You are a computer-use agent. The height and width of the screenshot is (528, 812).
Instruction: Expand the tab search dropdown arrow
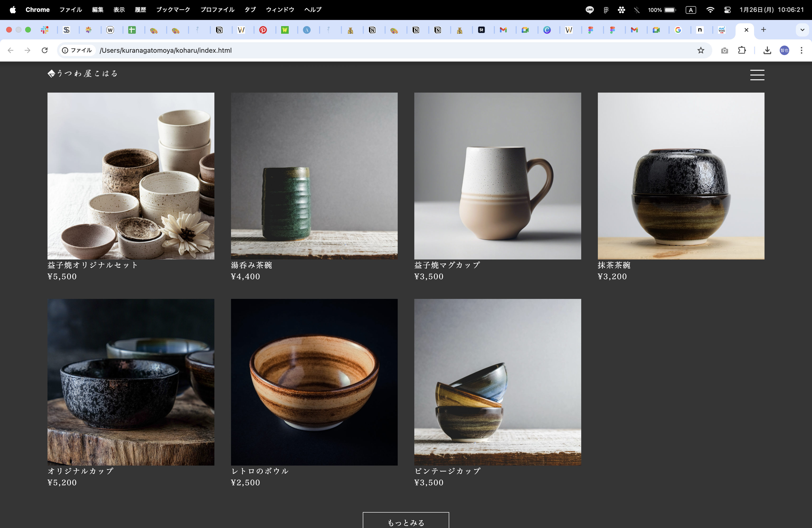point(802,30)
